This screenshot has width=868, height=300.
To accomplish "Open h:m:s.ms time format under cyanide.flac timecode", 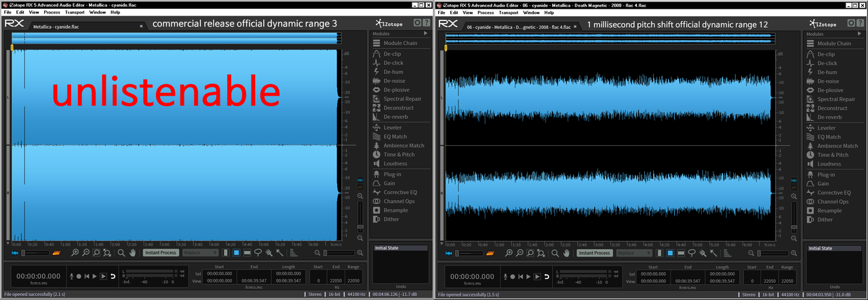I will (x=39, y=283).
